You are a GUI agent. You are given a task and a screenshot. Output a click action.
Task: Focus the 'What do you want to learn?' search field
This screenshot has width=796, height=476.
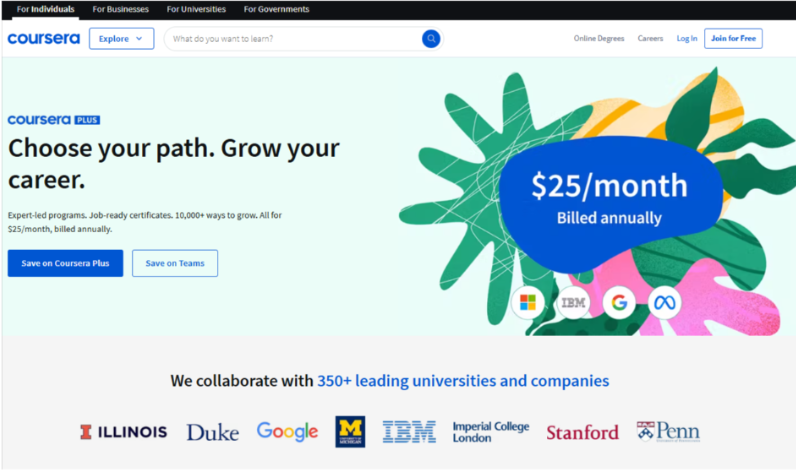(x=304, y=39)
